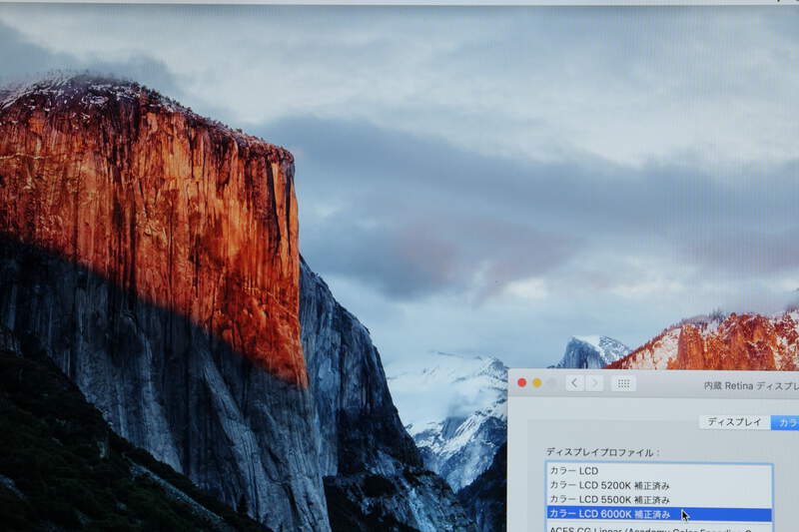The height and width of the screenshot is (532, 799).
Task: Select カラー LCD 5200K 補正済み profile
Action: tap(659, 486)
